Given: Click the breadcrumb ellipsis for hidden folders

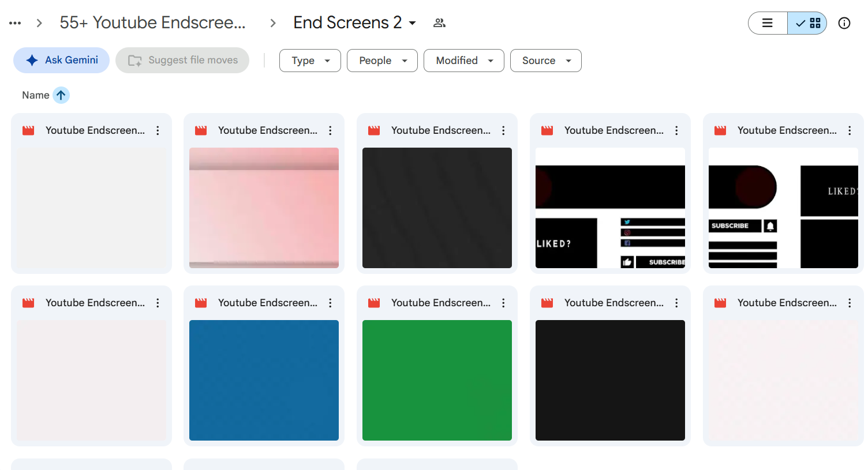Looking at the screenshot, I should click(x=15, y=23).
